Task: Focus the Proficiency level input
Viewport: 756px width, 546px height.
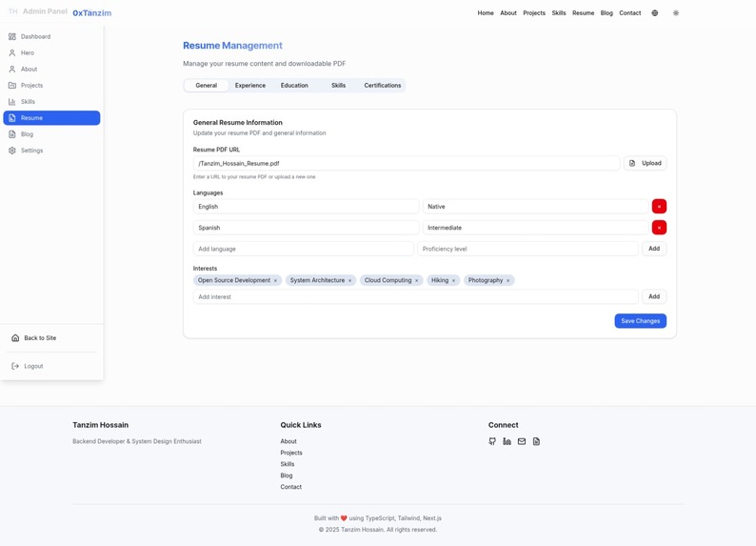Action: [x=527, y=249]
